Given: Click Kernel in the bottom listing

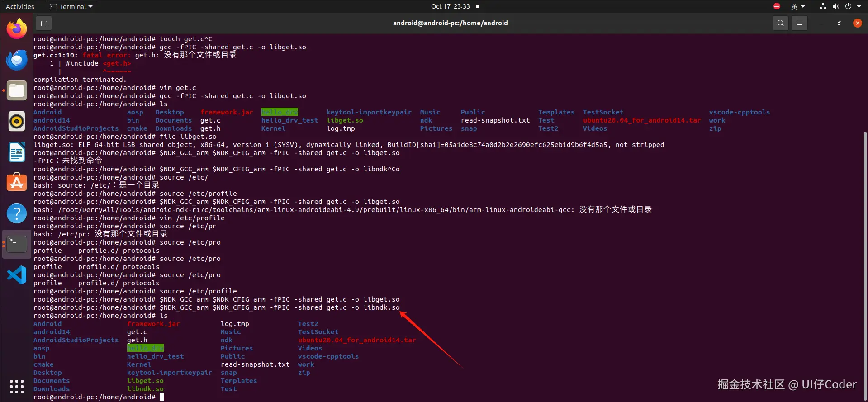Looking at the screenshot, I should (x=139, y=364).
